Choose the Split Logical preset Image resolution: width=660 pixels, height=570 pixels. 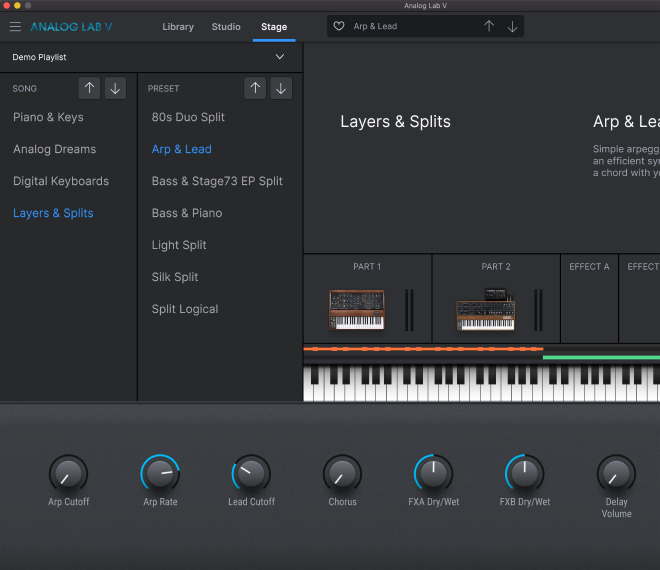point(185,309)
